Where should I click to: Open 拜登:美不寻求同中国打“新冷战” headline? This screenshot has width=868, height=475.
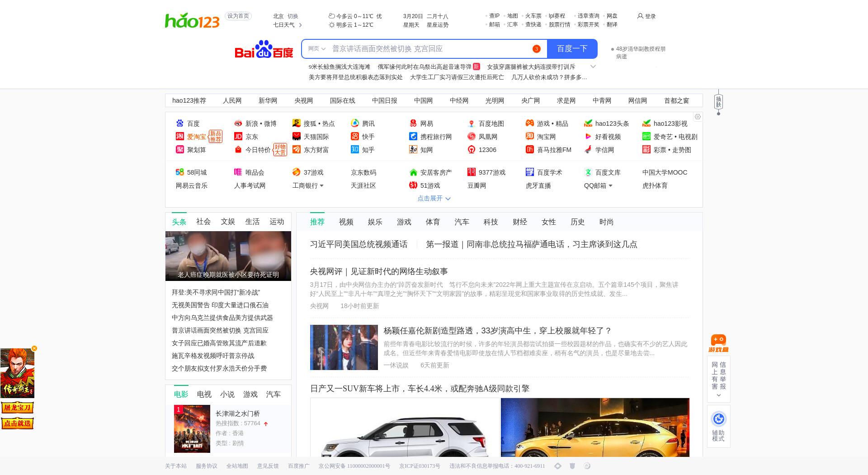(216, 293)
